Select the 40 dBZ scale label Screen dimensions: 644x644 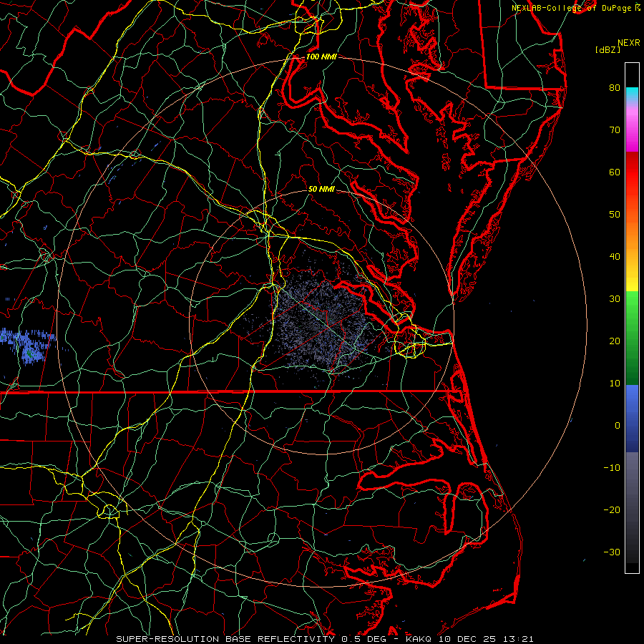[615, 257]
